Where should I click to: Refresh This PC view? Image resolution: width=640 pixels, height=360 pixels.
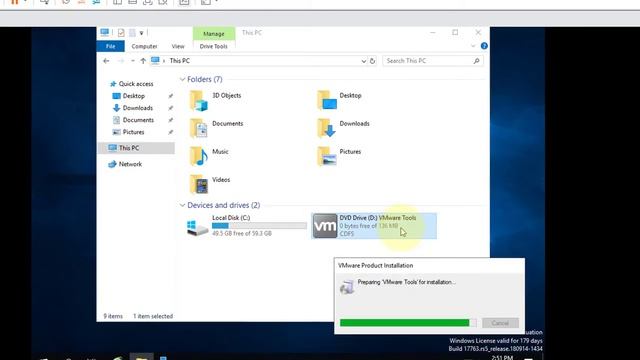tap(372, 61)
